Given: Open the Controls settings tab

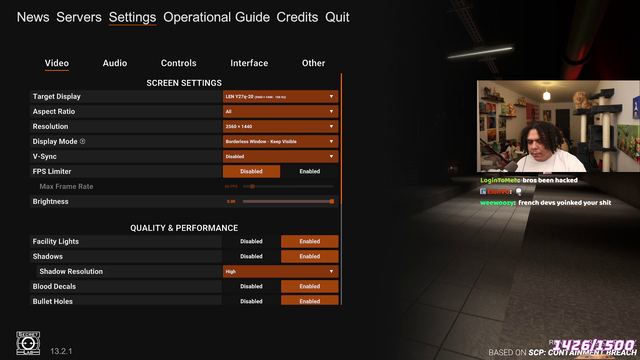Looking at the screenshot, I should point(178,63).
